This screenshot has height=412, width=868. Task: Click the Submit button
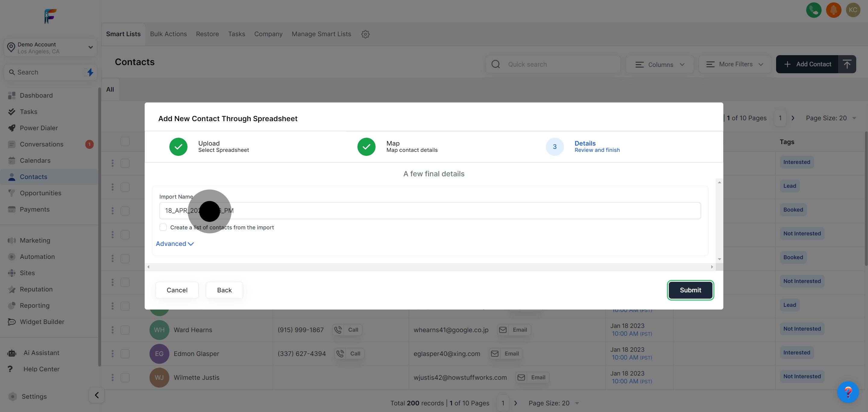click(x=690, y=290)
